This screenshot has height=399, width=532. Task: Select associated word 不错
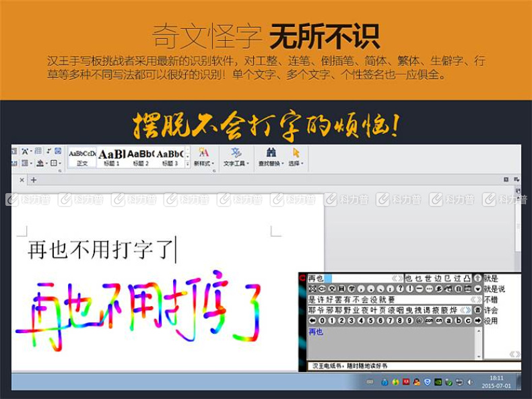point(491,299)
